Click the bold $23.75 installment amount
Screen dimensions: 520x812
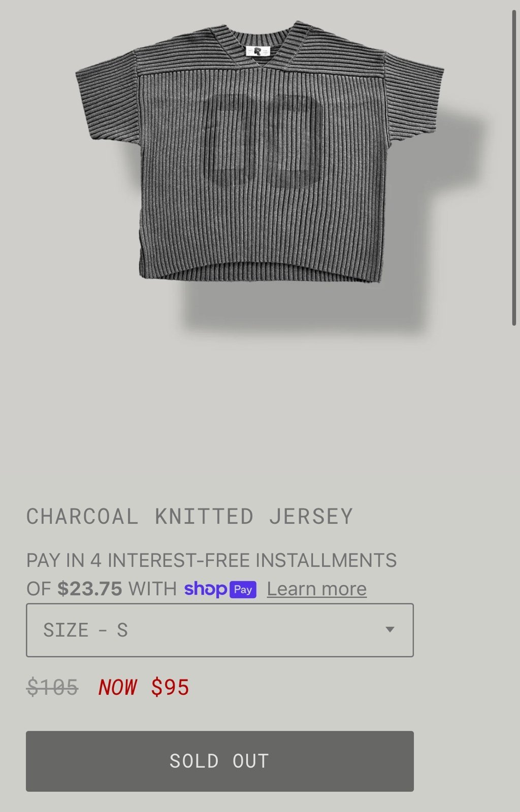[x=89, y=589]
